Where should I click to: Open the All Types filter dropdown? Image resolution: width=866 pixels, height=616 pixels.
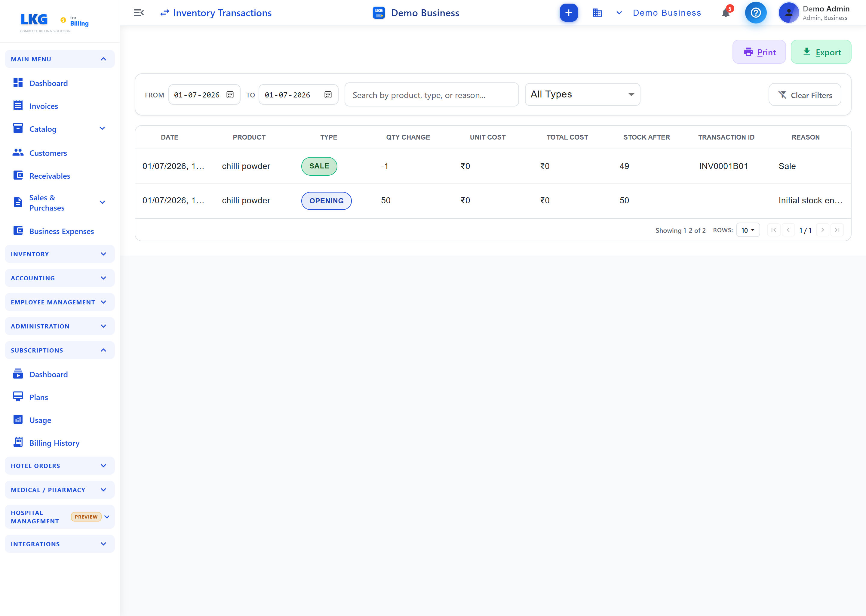(x=582, y=94)
